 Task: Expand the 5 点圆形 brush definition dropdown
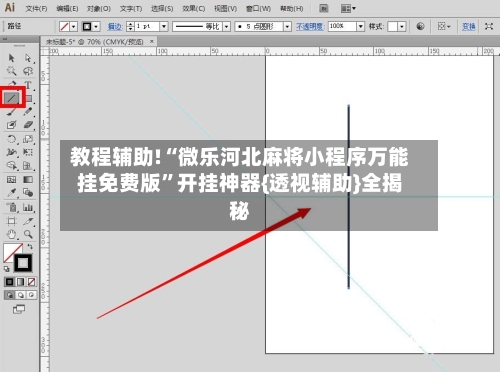[287, 26]
